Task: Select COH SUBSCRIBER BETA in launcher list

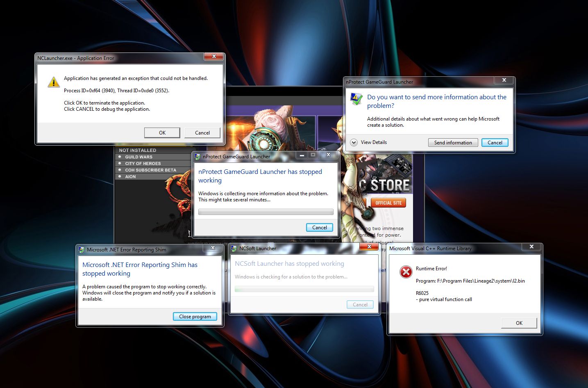Action: click(150, 170)
